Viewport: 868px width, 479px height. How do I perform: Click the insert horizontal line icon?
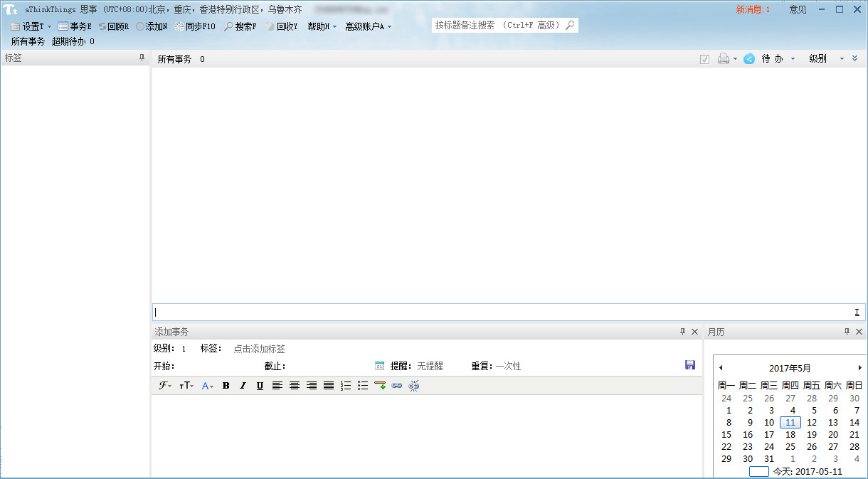pyautogui.click(x=380, y=386)
